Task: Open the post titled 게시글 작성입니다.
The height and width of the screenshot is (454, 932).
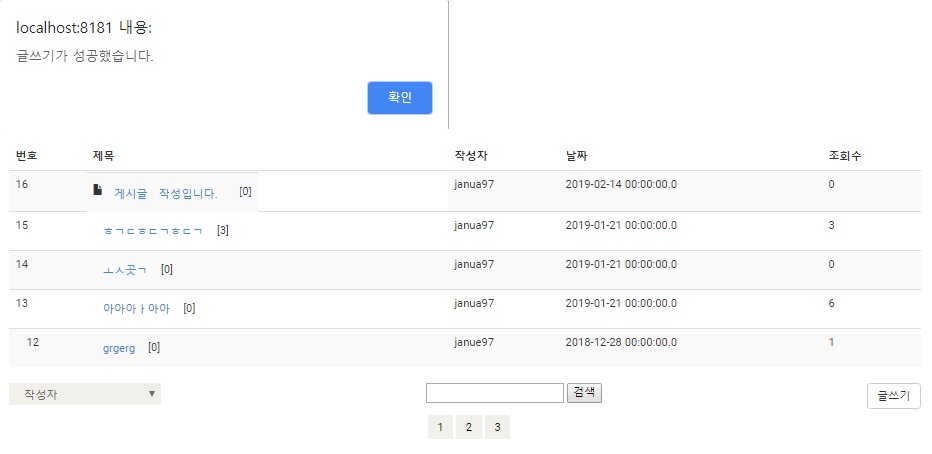Action: click(166, 194)
